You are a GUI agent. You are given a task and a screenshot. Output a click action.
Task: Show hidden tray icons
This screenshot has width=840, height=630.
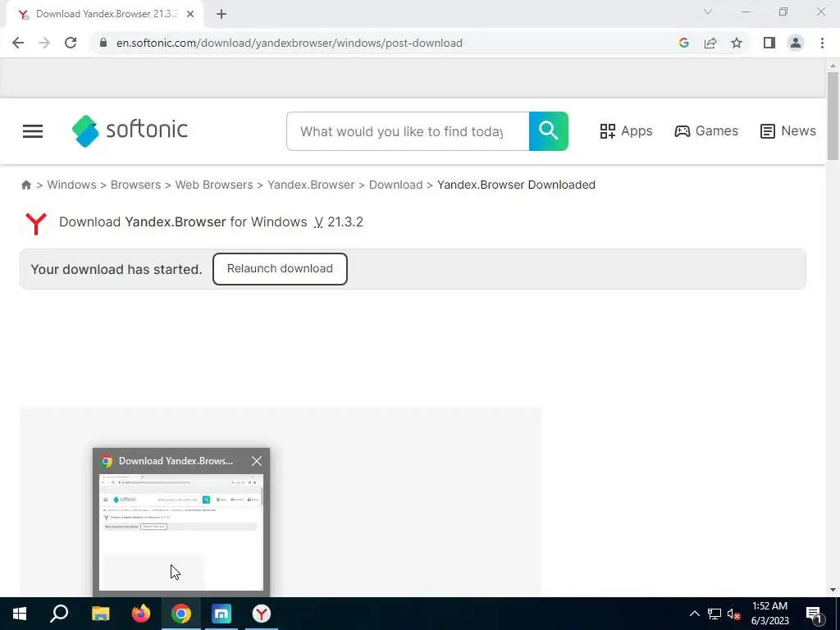(x=694, y=614)
